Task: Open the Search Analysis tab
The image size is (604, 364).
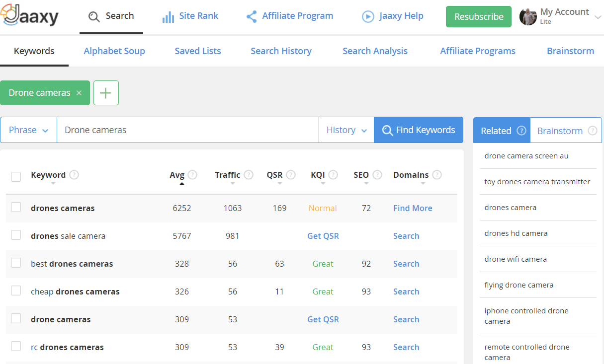Action: 375,51
